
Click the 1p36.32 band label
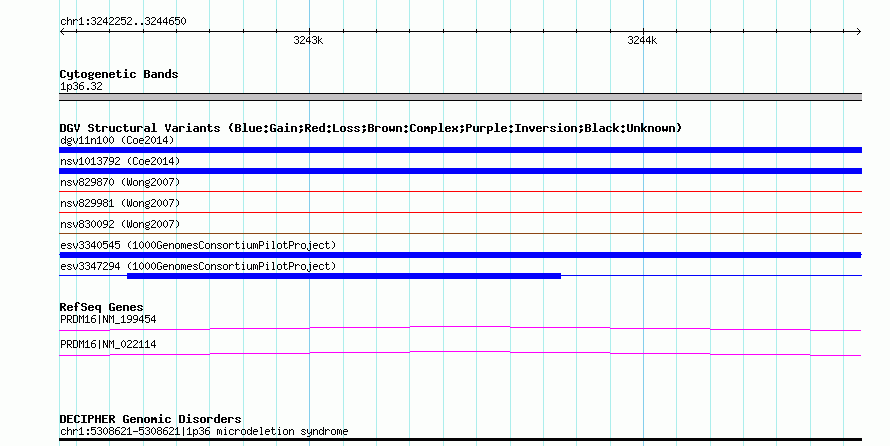[x=81, y=87]
